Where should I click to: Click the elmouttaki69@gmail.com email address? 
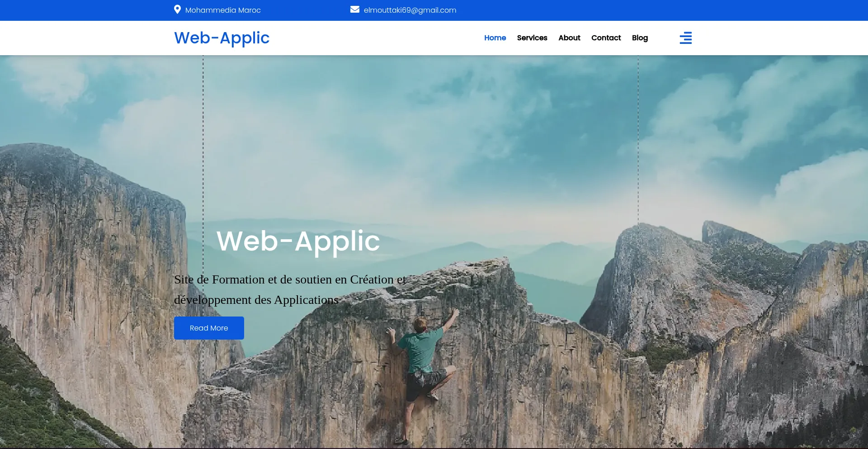[x=410, y=10]
